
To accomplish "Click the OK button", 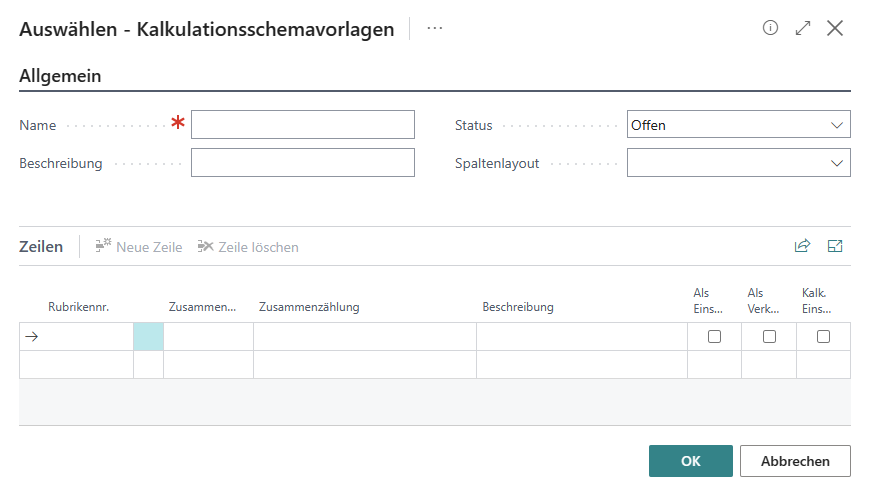I will coord(690,461).
